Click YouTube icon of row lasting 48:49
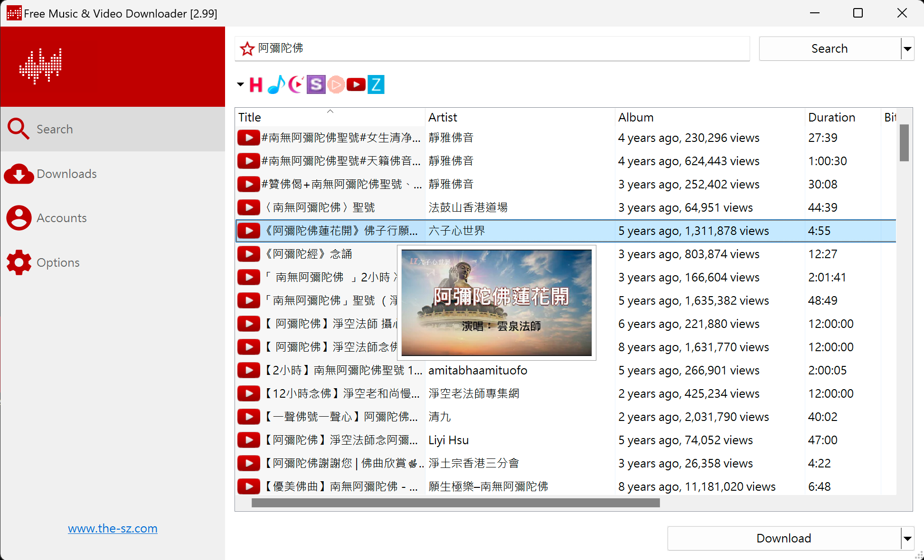 (249, 300)
